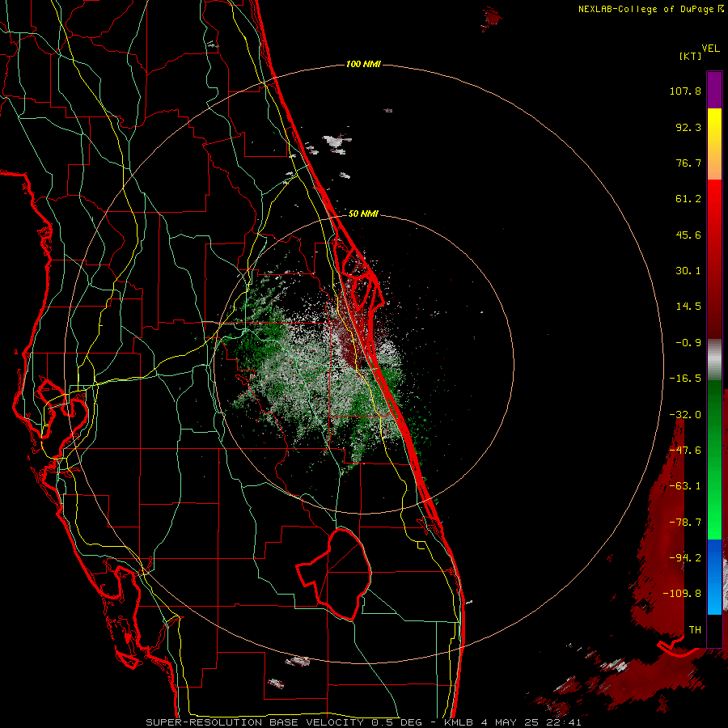This screenshot has width=728, height=728.
Task: Click the 14.5 velocity scale value
Action: 688,307
